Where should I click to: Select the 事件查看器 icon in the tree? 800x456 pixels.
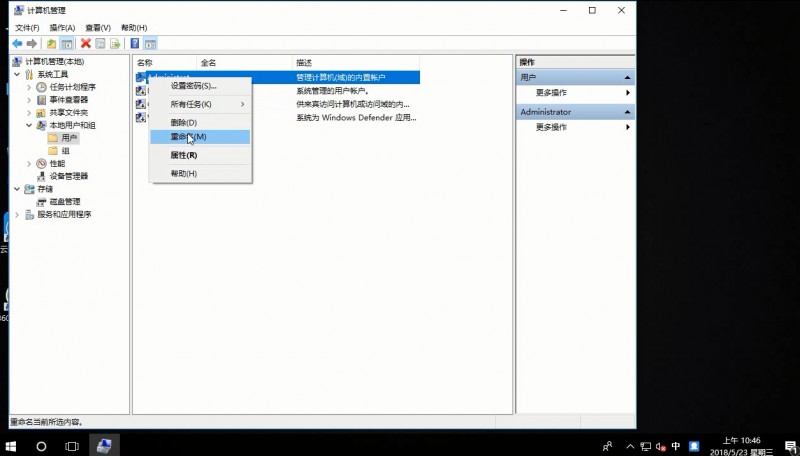(41, 100)
